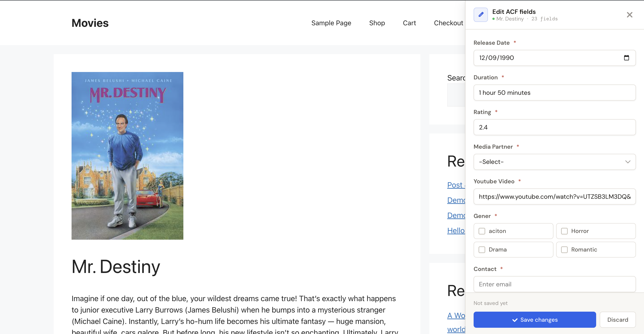644x334 pixels.
Task: Click the Rating field showing 2.4
Action: pos(555,127)
